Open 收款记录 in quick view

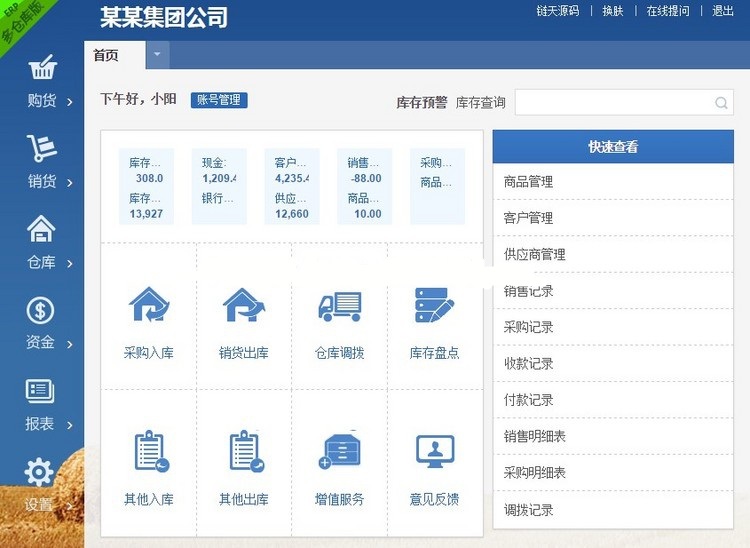click(x=613, y=363)
